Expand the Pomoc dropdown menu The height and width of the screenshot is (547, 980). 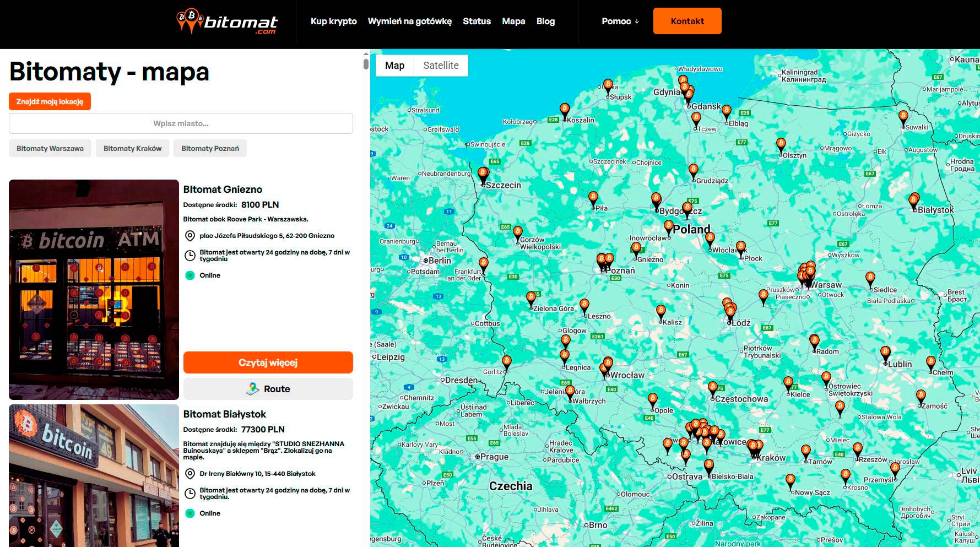(x=620, y=21)
